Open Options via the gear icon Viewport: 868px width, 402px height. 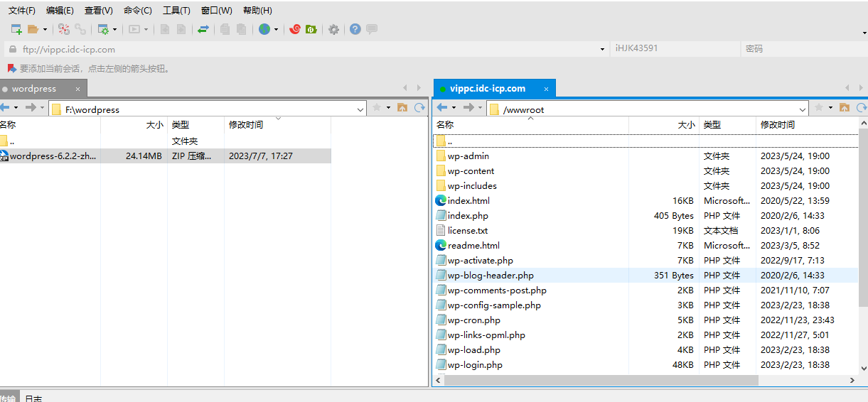[x=333, y=29]
